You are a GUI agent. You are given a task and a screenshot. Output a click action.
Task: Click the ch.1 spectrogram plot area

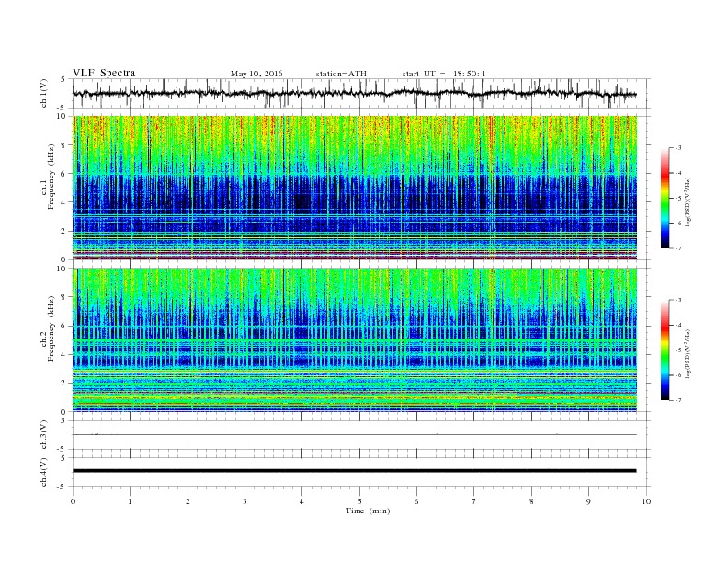[x=355, y=188]
